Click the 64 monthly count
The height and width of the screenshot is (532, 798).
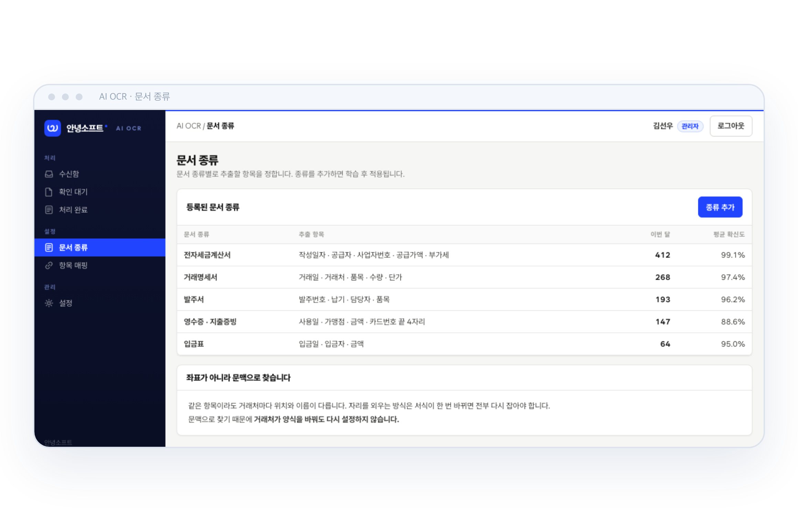[x=665, y=344]
